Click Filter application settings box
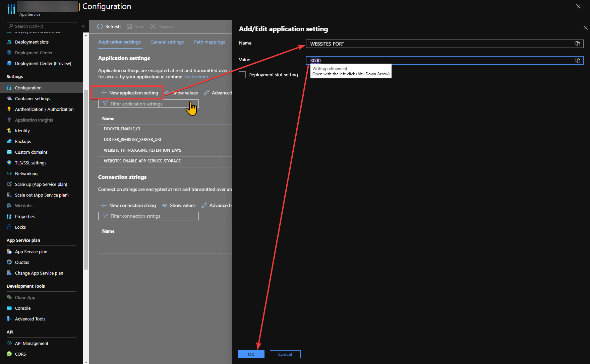590x364 pixels. [149, 104]
